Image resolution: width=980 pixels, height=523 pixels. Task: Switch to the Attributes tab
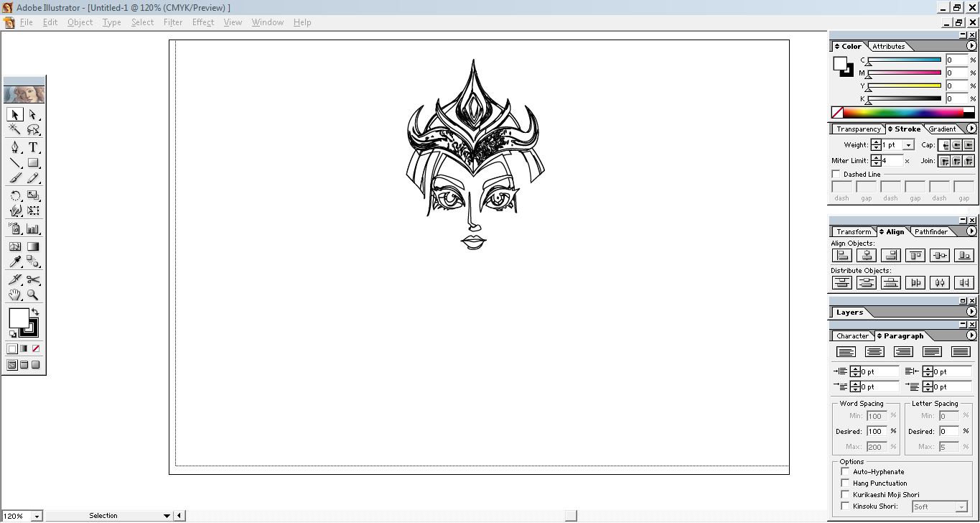[889, 47]
